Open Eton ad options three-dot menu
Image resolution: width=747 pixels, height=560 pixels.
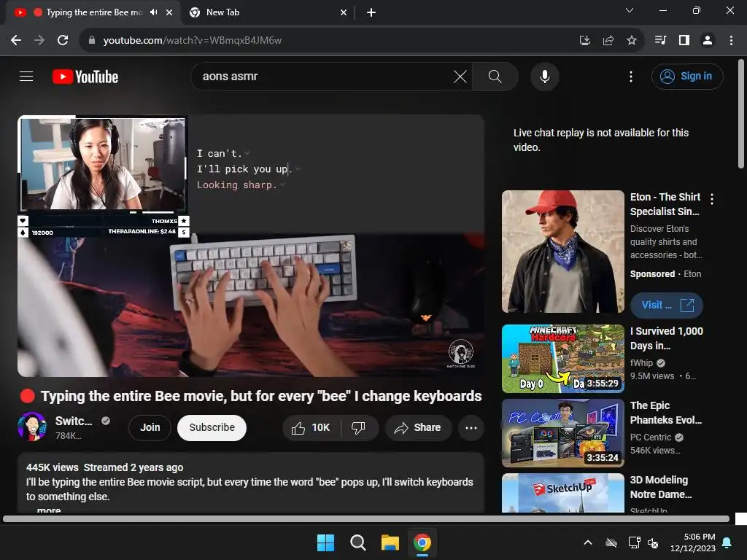(x=712, y=199)
